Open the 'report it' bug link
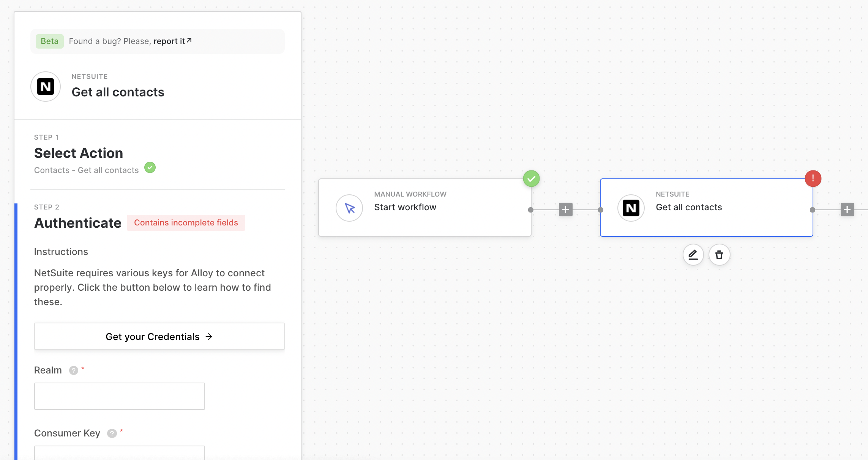This screenshot has height=460, width=868. [x=172, y=41]
